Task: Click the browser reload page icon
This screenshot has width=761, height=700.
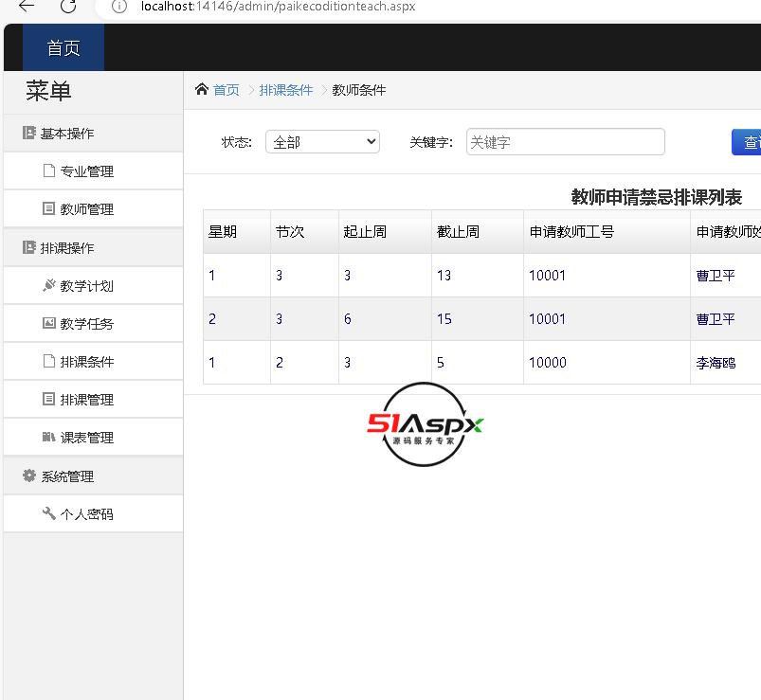Action: 68,7
